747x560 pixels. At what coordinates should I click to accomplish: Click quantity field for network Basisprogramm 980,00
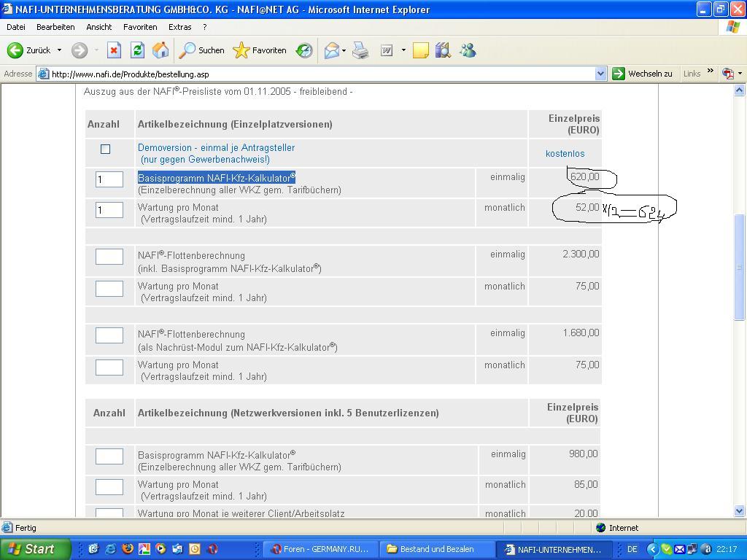click(109, 456)
